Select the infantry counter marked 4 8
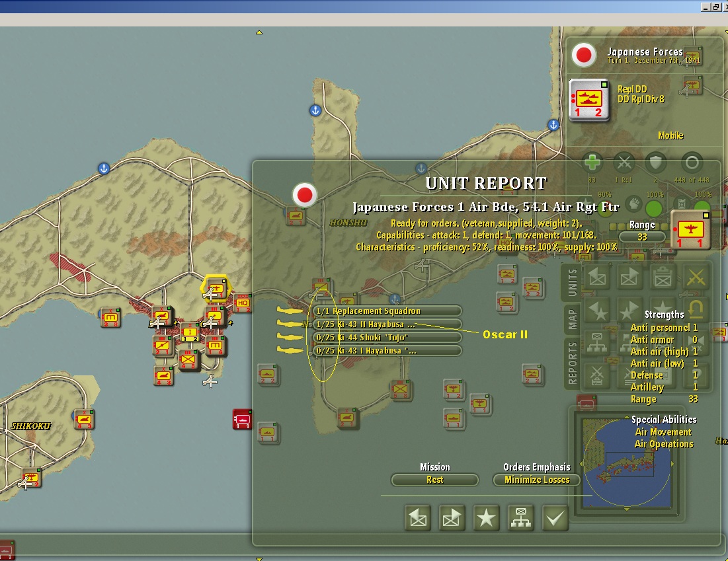This screenshot has width=728, height=561. coord(188,360)
